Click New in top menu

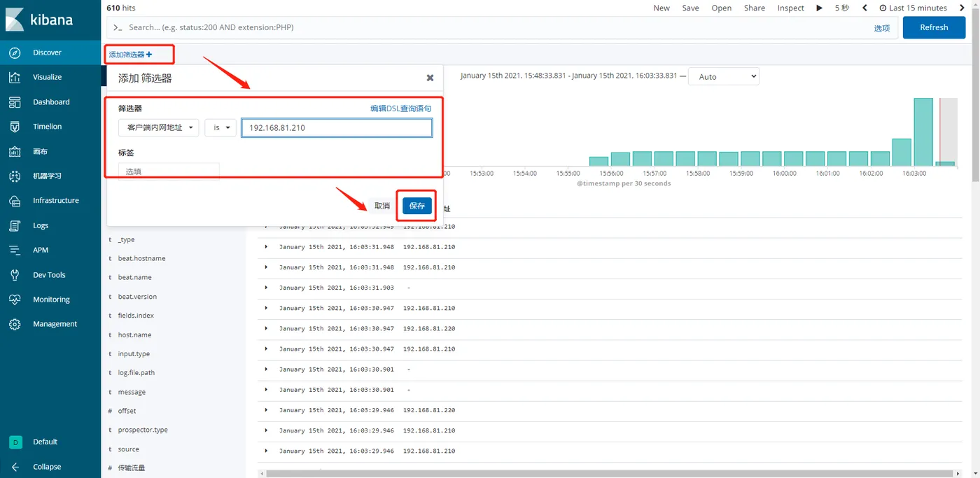(x=661, y=8)
